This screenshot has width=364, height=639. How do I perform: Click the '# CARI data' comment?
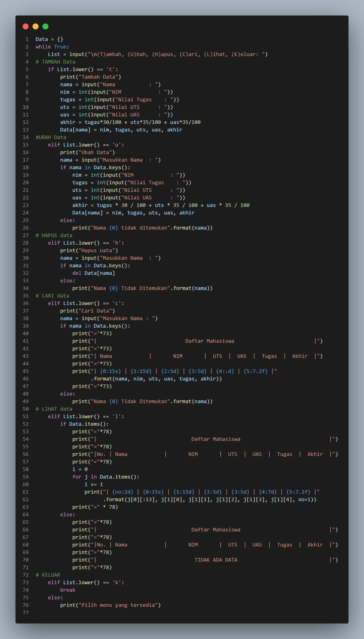(x=52, y=296)
